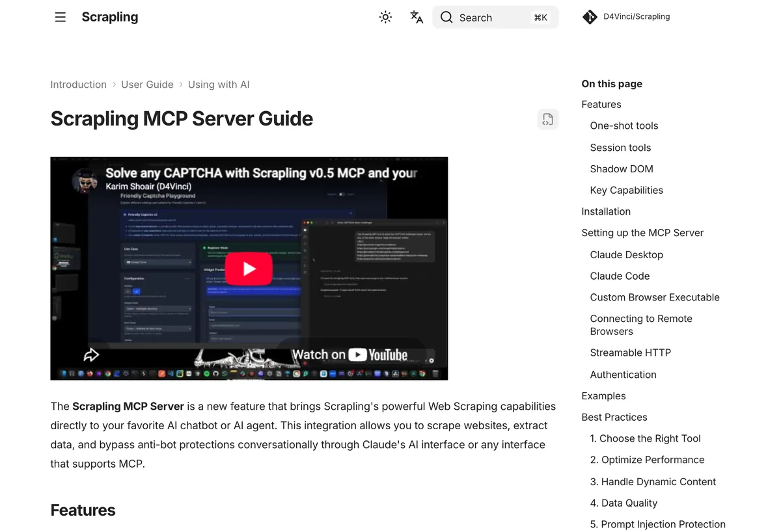This screenshot has height=532, width=781.
Task: Jump to Authentication section
Action: [x=623, y=375]
